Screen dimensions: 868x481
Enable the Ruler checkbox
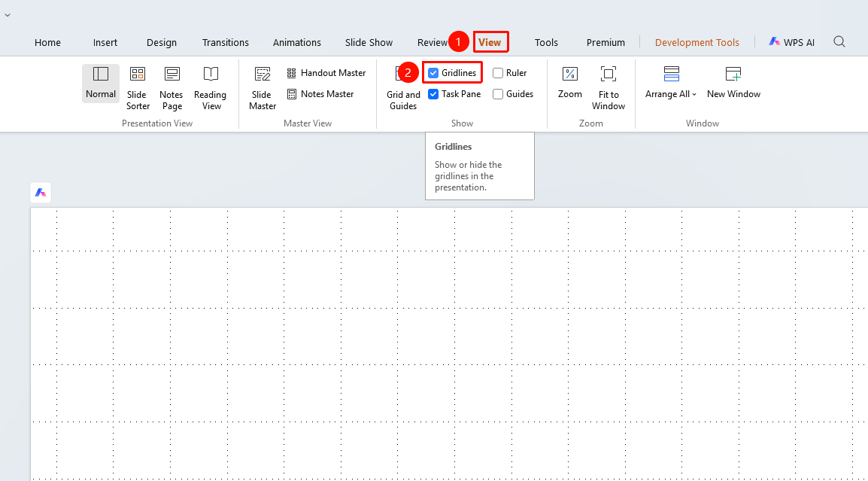[498, 73]
